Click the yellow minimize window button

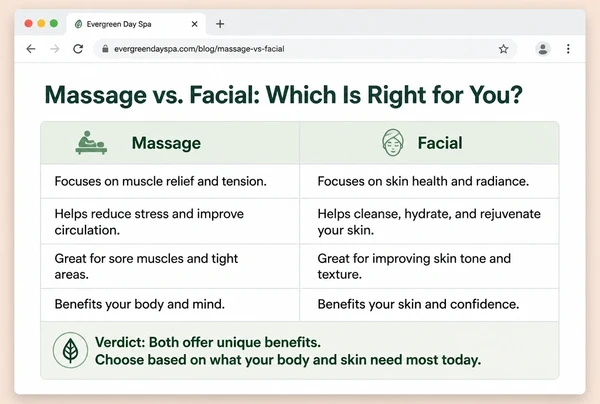[41, 23]
